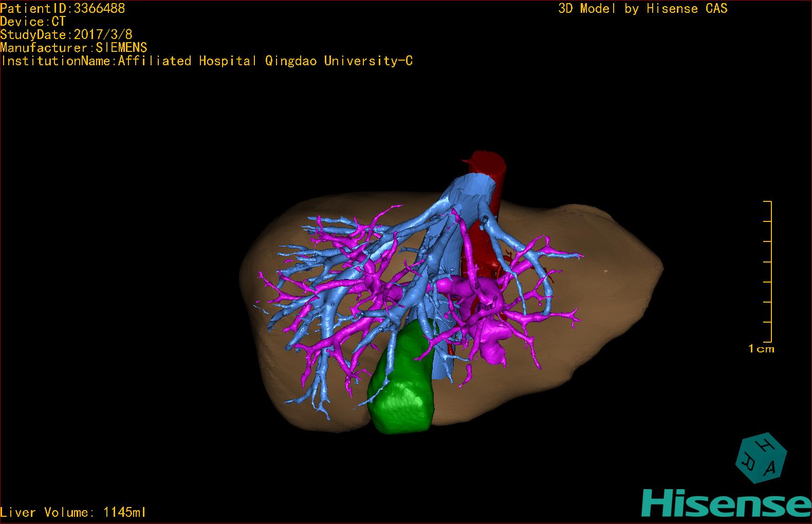Click the "1cm" scale label
The height and width of the screenshot is (524, 812).
[761, 349]
